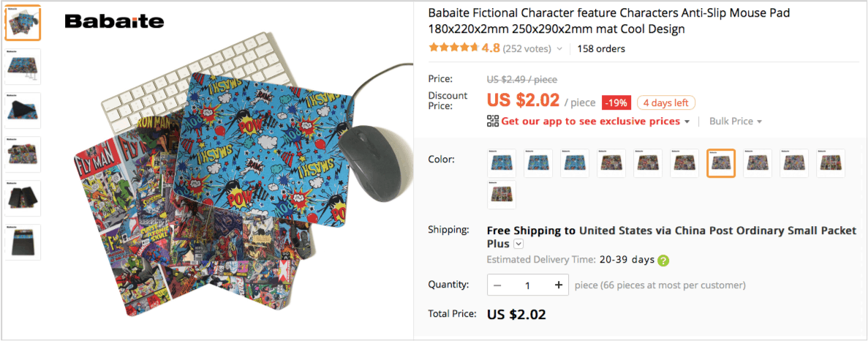Screen dimensions: 868x341
Task: Select the currently highlighted seventh color swatch
Action: coord(721,163)
